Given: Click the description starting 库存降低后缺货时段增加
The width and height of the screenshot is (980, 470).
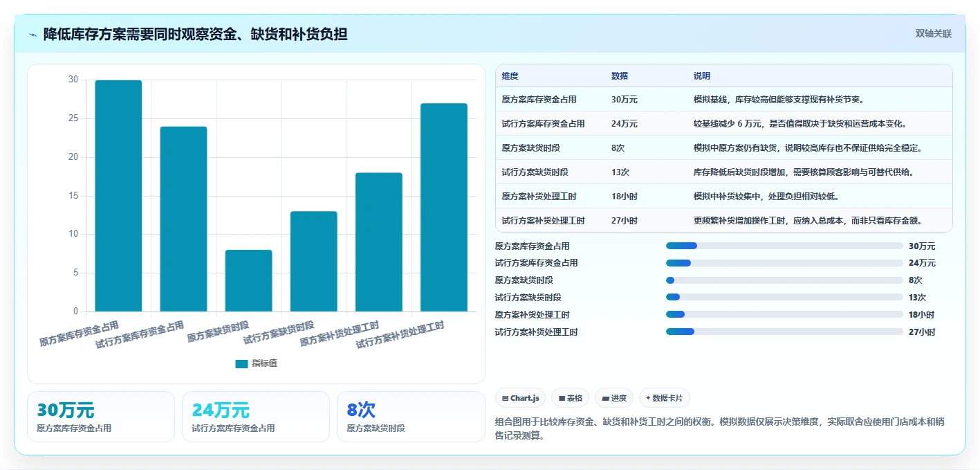Looking at the screenshot, I should click(x=804, y=172).
